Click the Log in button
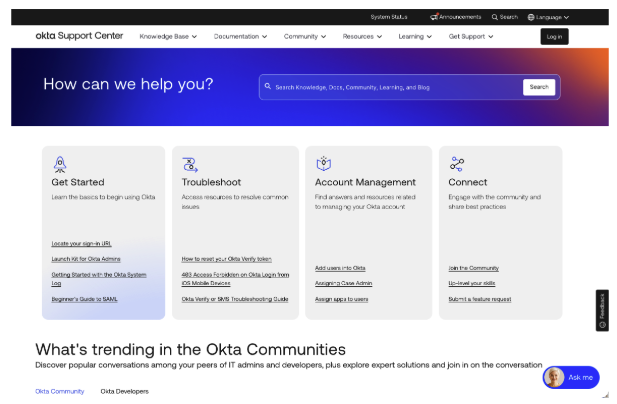 (x=554, y=37)
